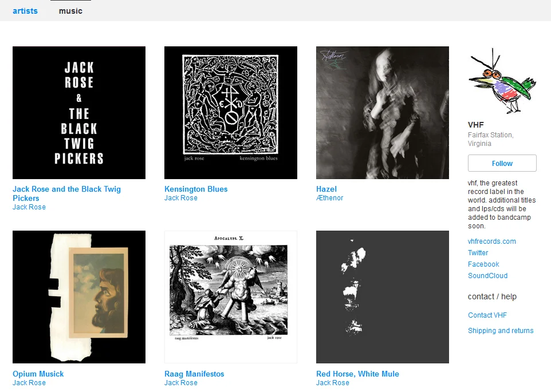Open the Twitter link
The width and height of the screenshot is (551, 392).
[478, 253]
